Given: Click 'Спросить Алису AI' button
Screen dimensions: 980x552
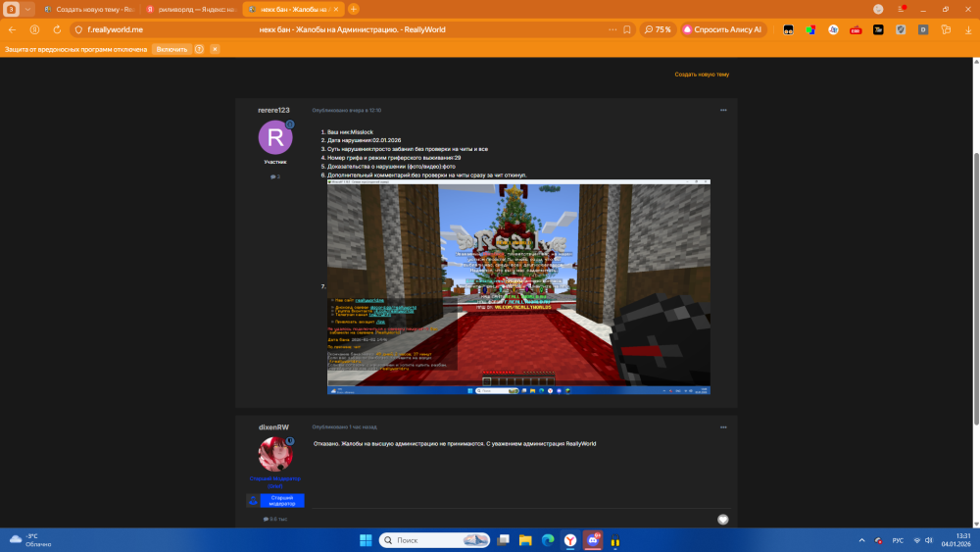Looking at the screenshot, I should coord(723,29).
